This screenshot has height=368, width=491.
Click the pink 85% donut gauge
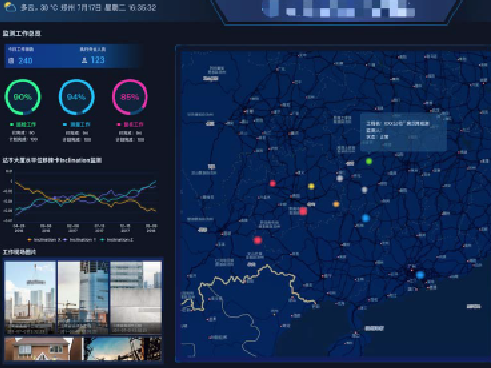pos(130,97)
